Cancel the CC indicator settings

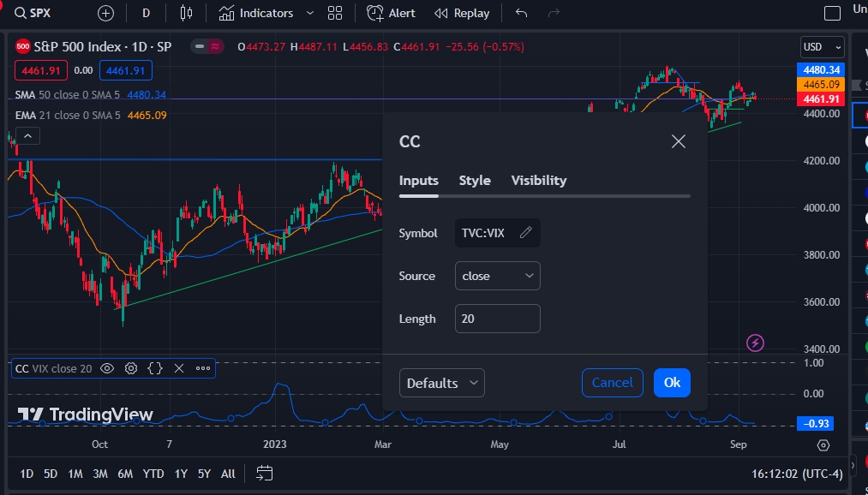[x=613, y=383]
